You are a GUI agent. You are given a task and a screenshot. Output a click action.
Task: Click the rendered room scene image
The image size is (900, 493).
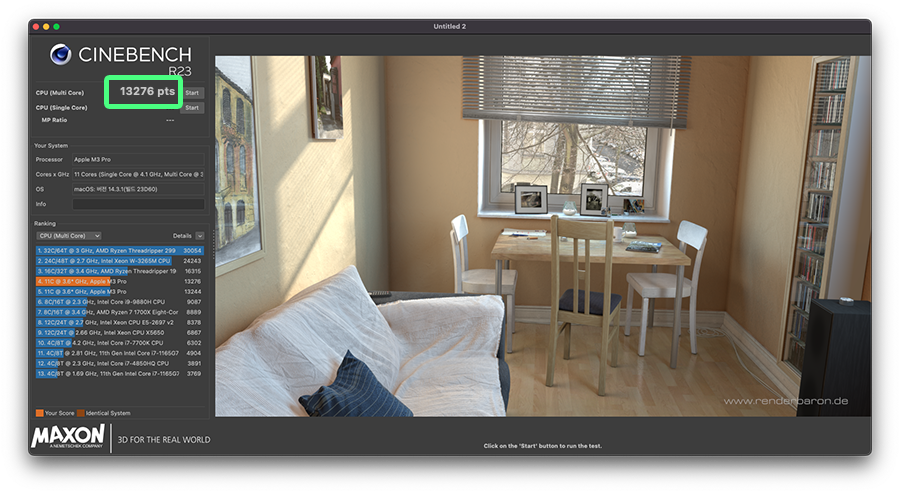coord(543,236)
